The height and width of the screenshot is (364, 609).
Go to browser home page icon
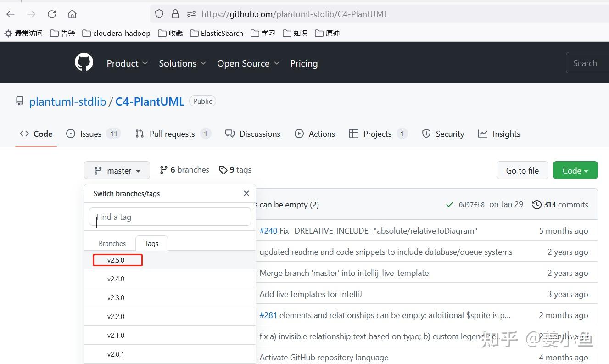coord(72,14)
